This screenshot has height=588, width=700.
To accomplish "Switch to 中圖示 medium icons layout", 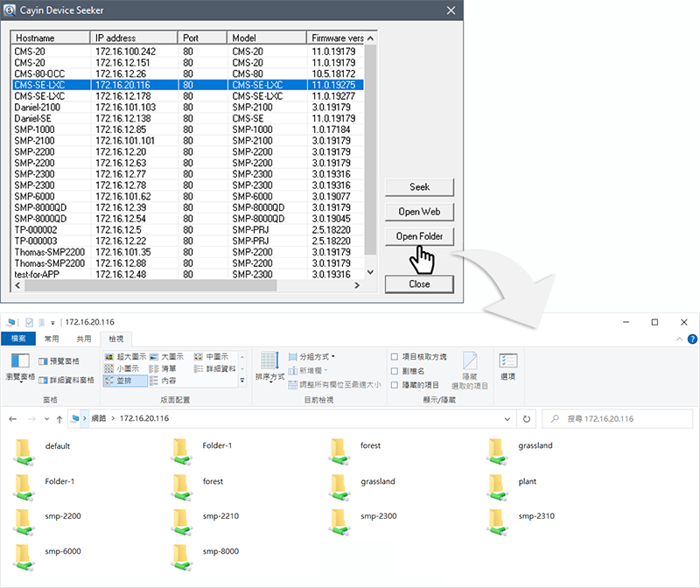I will point(211,357).
